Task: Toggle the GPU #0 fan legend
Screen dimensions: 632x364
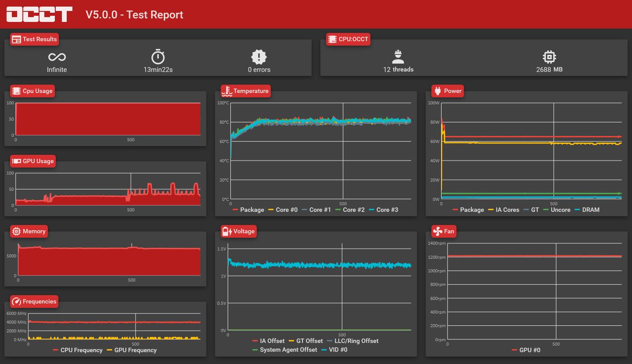Action: point(526,350)
